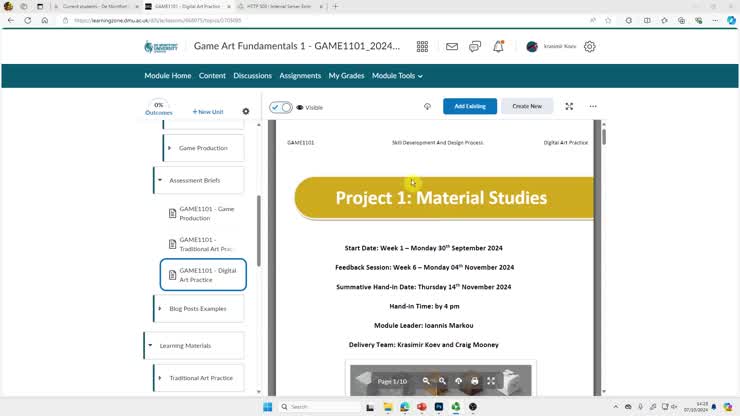
Task: Switch PDF viewer to presentation mode
Action: (491, 381)
